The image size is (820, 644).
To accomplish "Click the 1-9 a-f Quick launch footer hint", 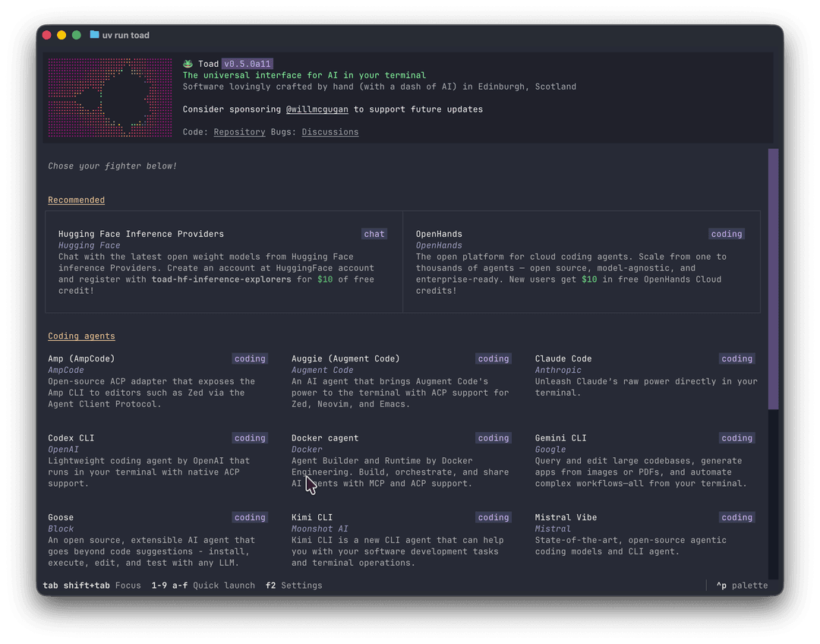I will [x=203, y=586].
